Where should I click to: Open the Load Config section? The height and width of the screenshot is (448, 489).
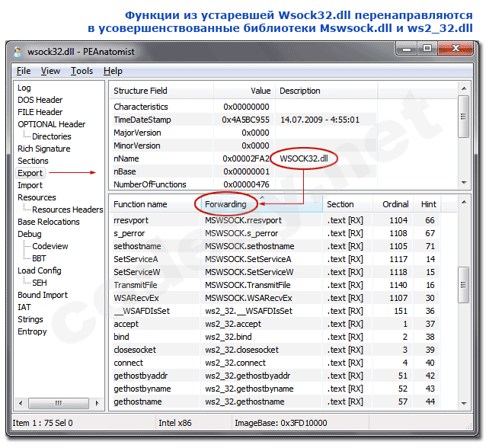pos(38,270)
